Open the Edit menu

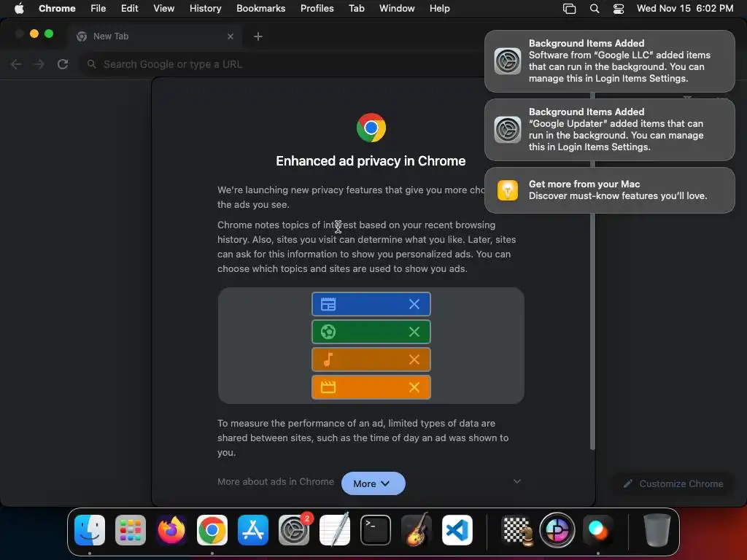(130, 8)
